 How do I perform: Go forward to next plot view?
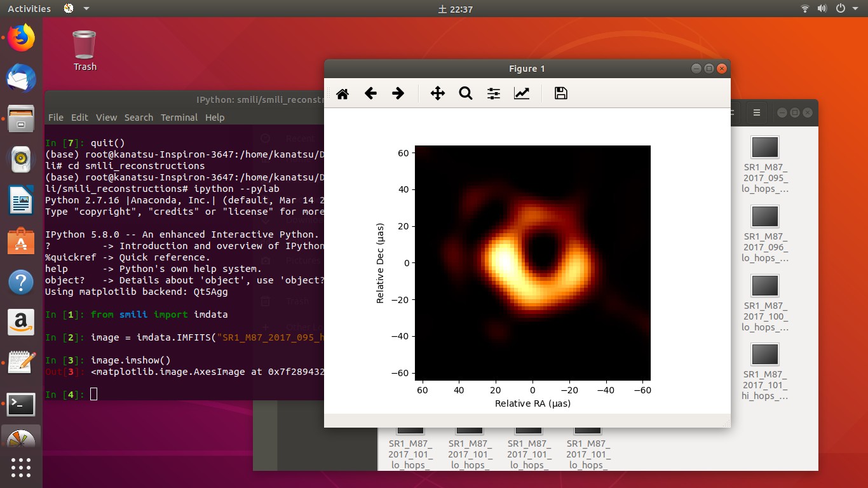tap(398, 94)
